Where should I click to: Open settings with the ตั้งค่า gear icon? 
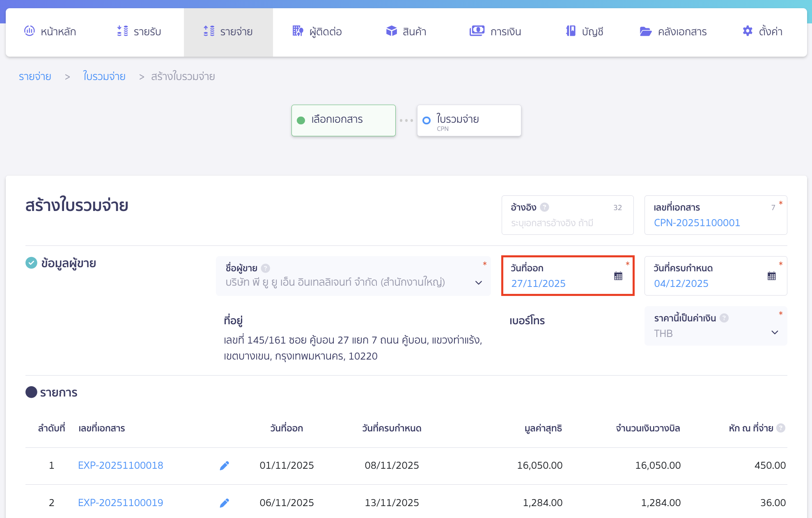(x=747, y=31)
